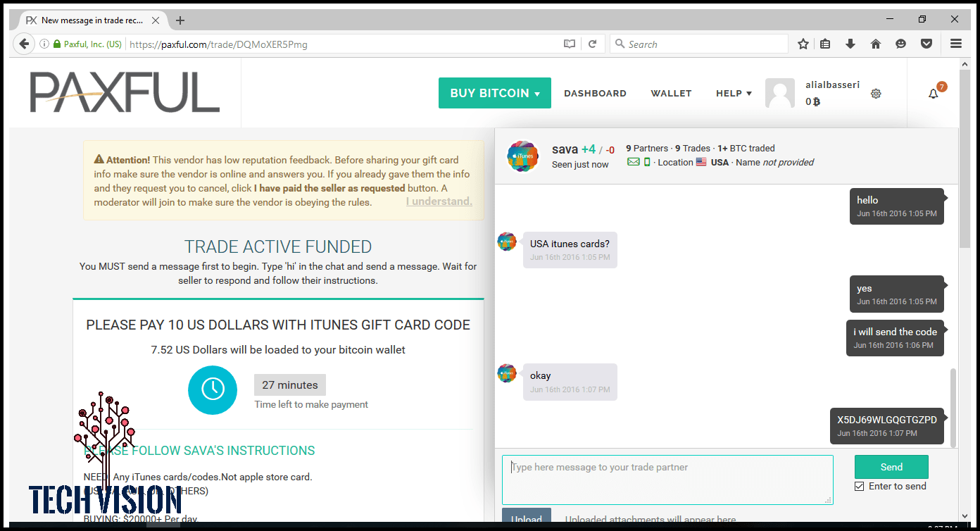Click the green padlock site identity icon
980x531 pixels.
point(57,44)
